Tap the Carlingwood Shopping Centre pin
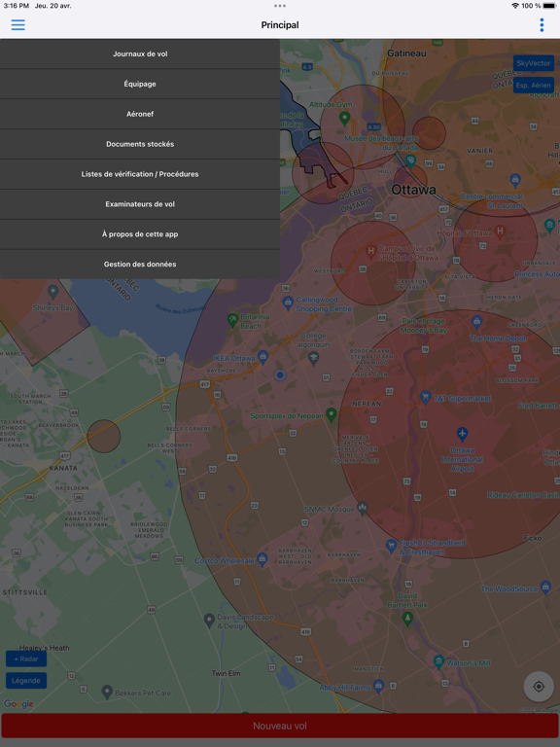 tap(288, 302)
